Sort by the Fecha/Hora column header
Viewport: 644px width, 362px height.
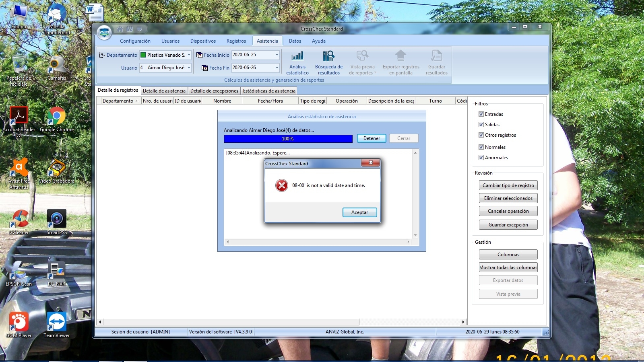(x=270, y=101)
